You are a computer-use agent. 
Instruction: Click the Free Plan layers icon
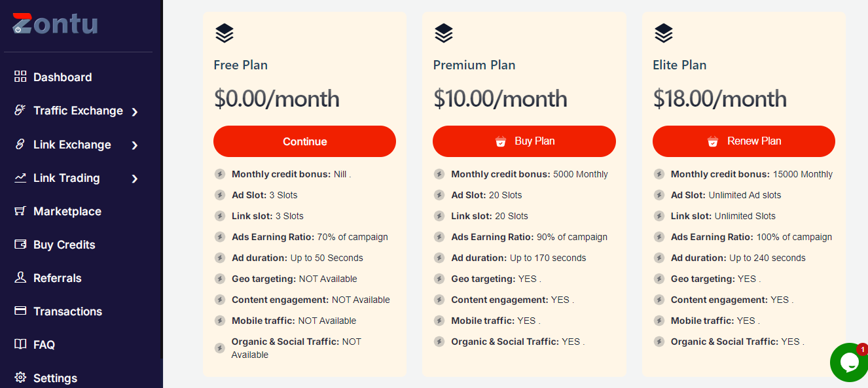[224, 33]
